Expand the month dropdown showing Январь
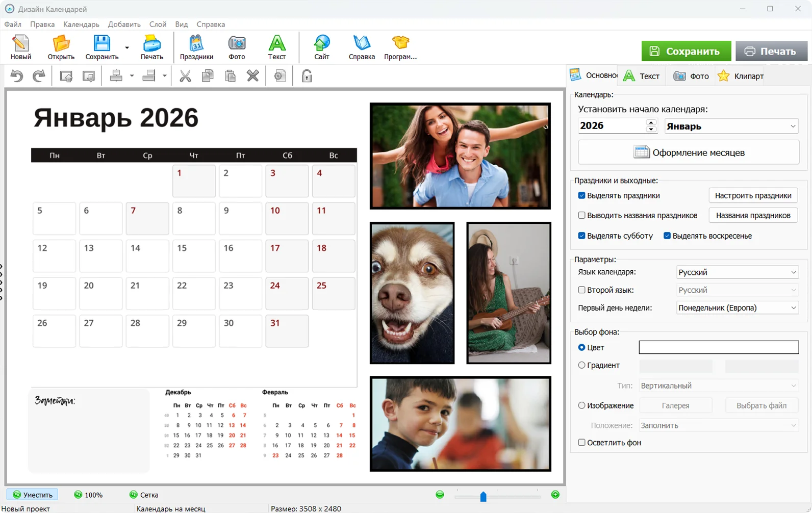This screenshot has width=812, height=513. click(731, 126)
